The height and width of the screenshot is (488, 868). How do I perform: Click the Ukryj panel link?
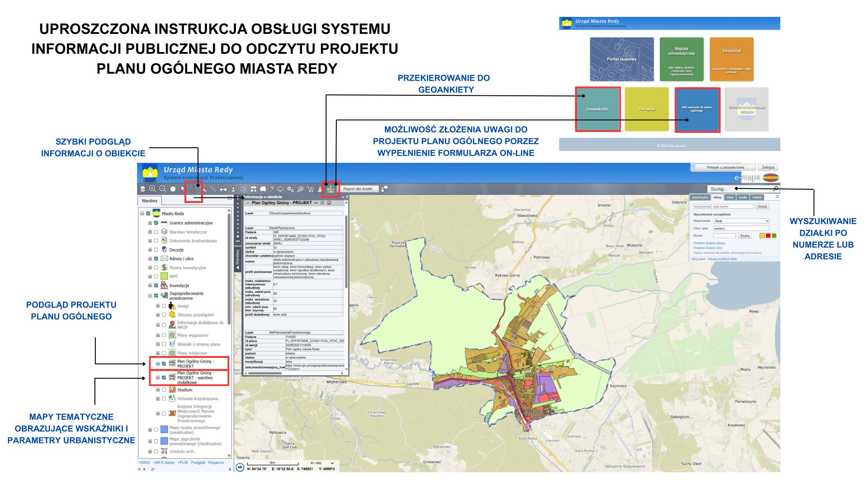tap(698, 259)
